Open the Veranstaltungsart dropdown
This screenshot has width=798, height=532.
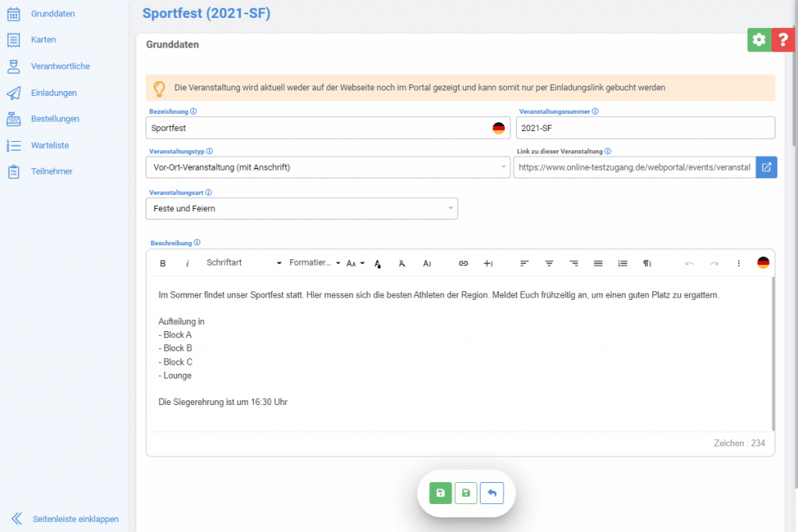[302, 209]
